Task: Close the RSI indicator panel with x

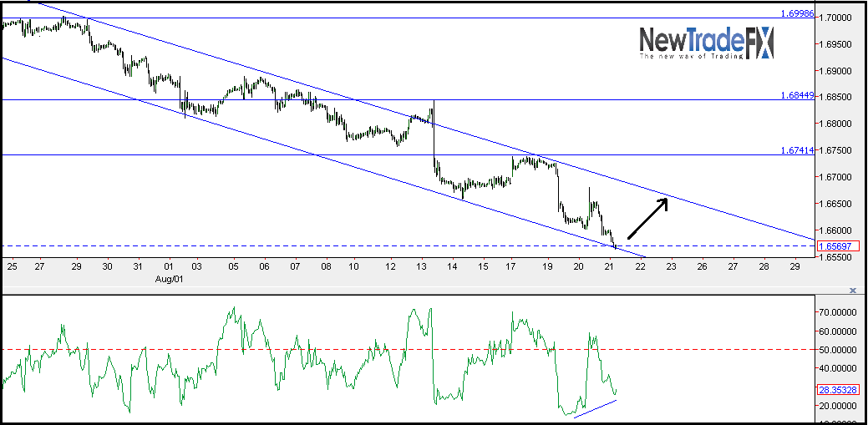Action: coord(853,290)
